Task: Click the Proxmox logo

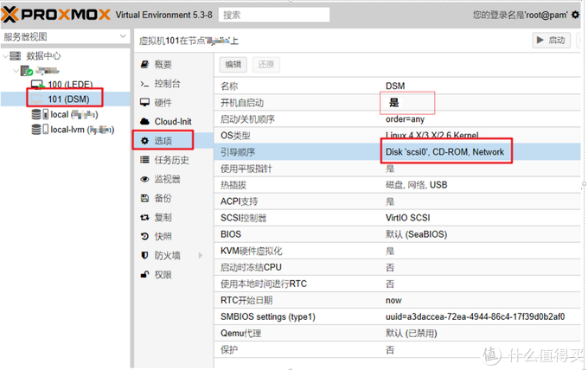Action: (56, 15)
